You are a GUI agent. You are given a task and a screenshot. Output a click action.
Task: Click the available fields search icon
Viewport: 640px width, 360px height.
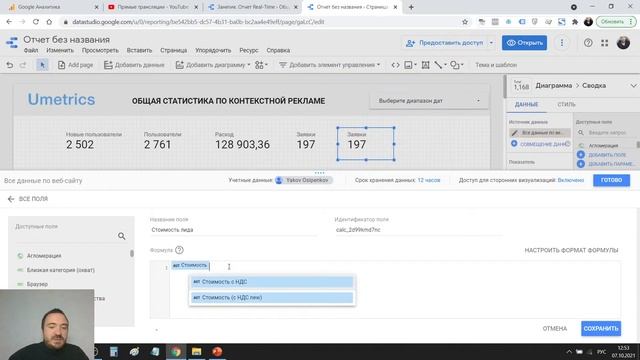(x=122, y=236)
